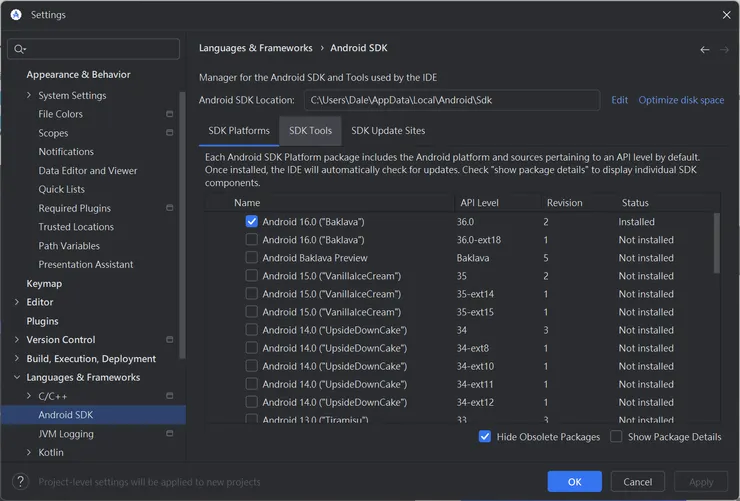This screenshot has width=740, height=501.
Task: Click project-level icon beside Required Plugins
Action: pos(170,208)
